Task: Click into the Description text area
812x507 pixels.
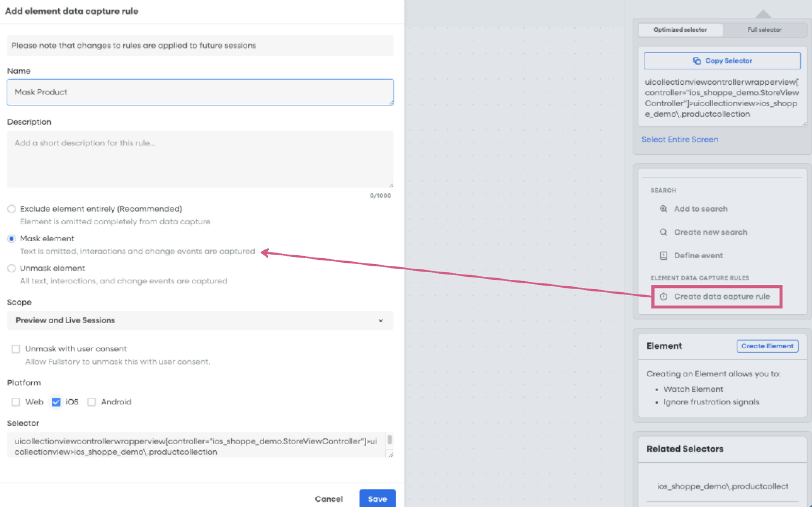Action: (200, 159)
